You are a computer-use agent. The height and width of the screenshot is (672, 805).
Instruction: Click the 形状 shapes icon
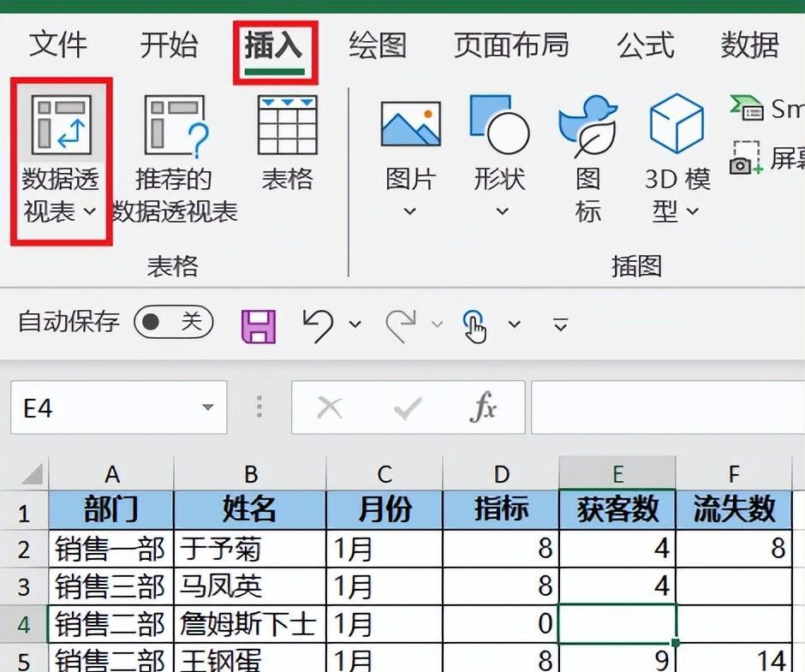pos(499,124)
